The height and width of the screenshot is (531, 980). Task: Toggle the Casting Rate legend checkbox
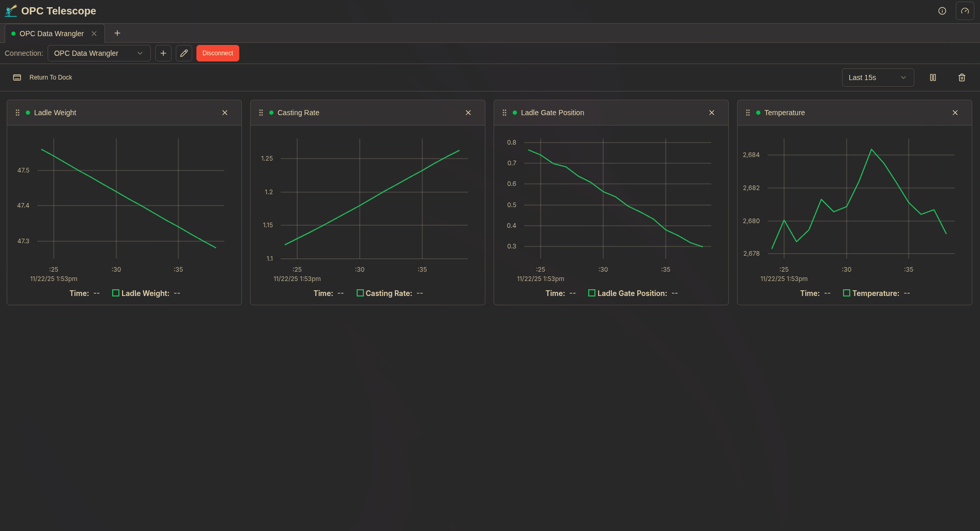pos(360,293)
